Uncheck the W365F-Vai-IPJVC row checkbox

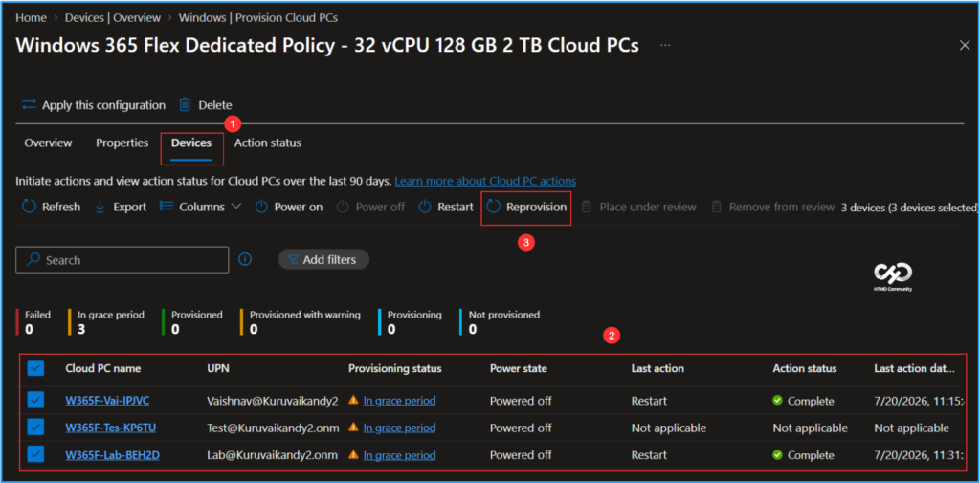click(35, 401)
